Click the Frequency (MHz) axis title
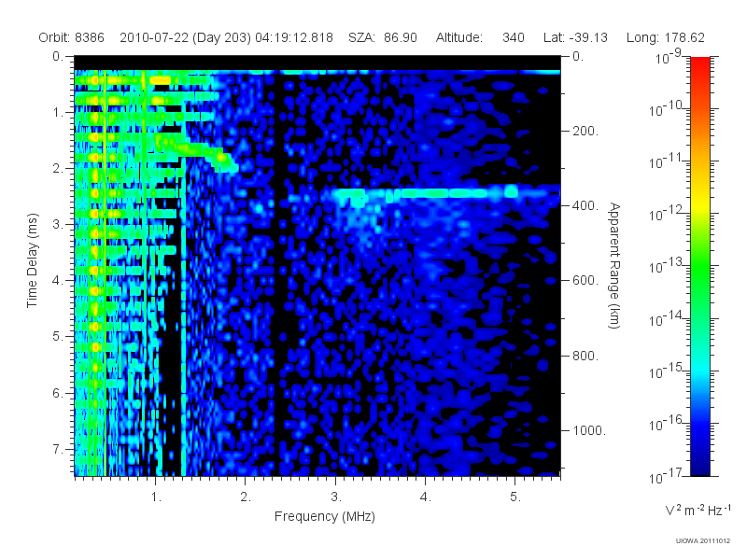This screenshot has height=560, width=747. [324, 516]
